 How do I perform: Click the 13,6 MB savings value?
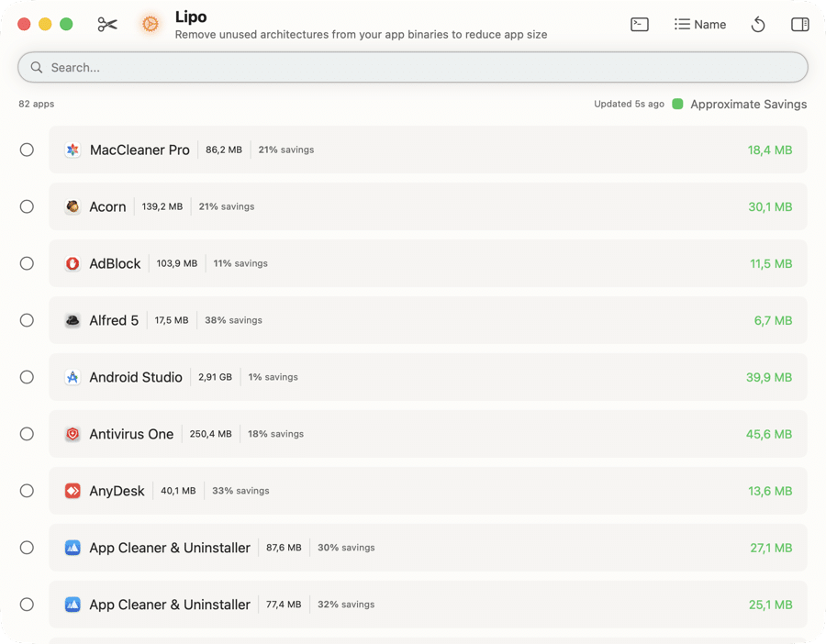click(770, 492)
